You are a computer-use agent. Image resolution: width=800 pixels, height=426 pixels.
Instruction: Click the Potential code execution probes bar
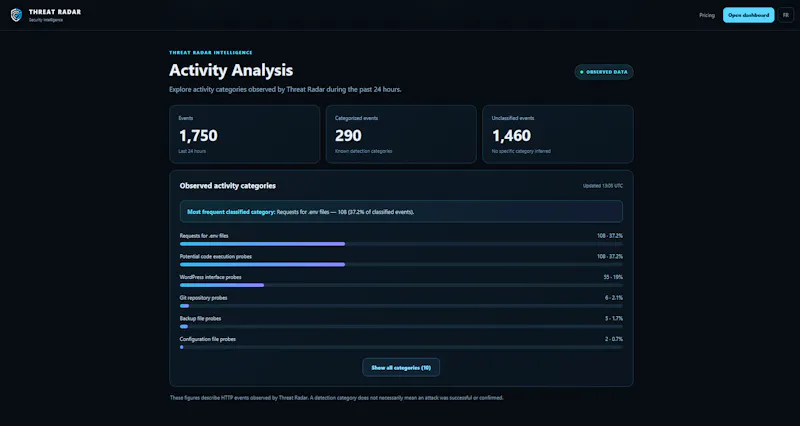pyautogui.click(x=401, y=264)
